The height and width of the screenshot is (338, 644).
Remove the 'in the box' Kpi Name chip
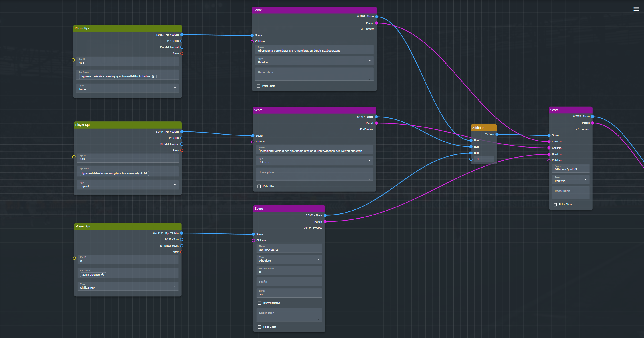pos(153,76)
